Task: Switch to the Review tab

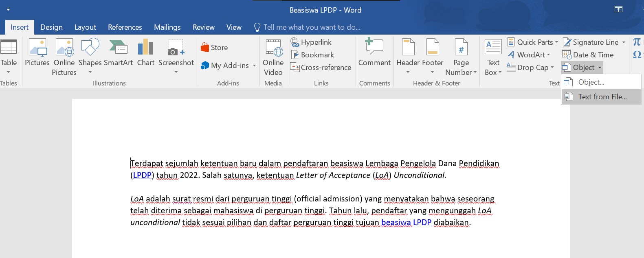Action: click(x=203, y=27)
